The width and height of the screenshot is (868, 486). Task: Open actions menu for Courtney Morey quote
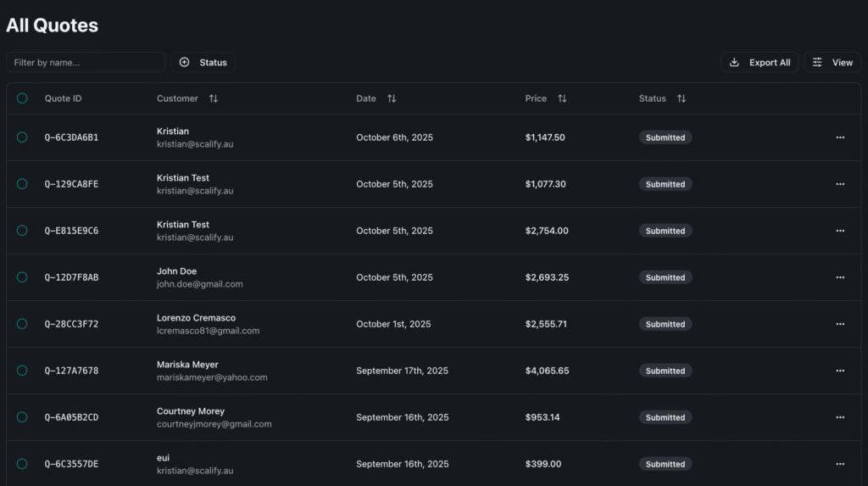839,417
